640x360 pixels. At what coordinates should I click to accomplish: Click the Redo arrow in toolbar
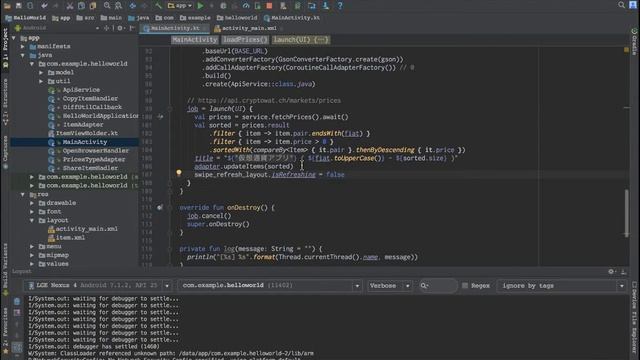[x=56, y=6]
